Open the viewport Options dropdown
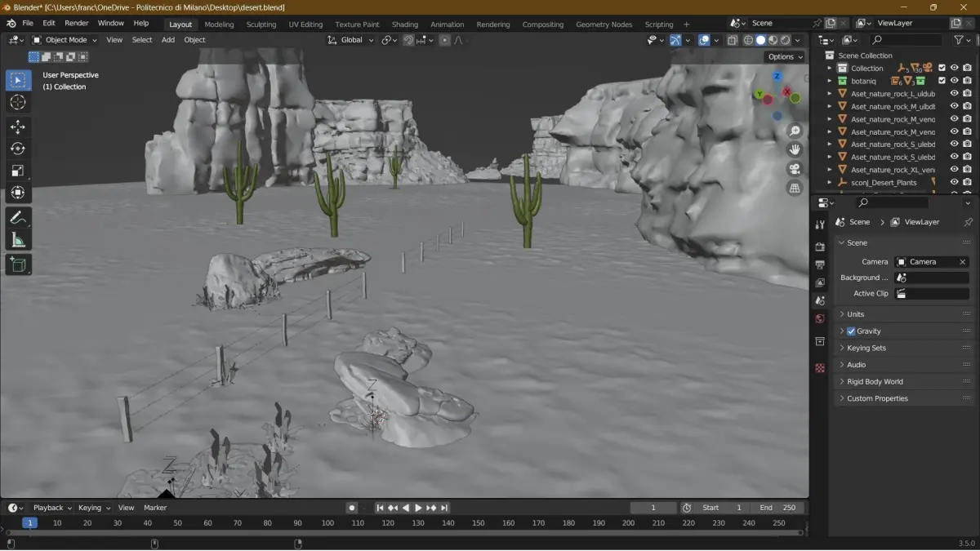 (785, 56)
